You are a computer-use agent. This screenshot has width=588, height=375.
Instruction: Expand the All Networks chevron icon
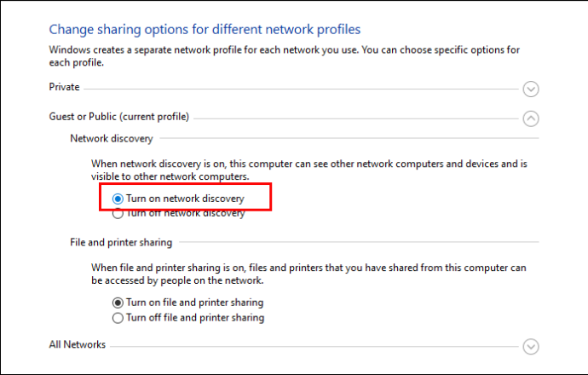[531, 347]
